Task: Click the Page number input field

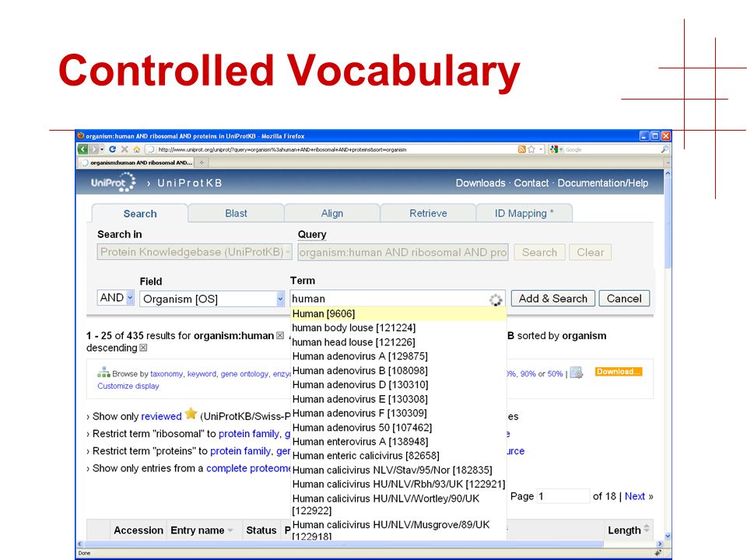Action: point(563,496)
